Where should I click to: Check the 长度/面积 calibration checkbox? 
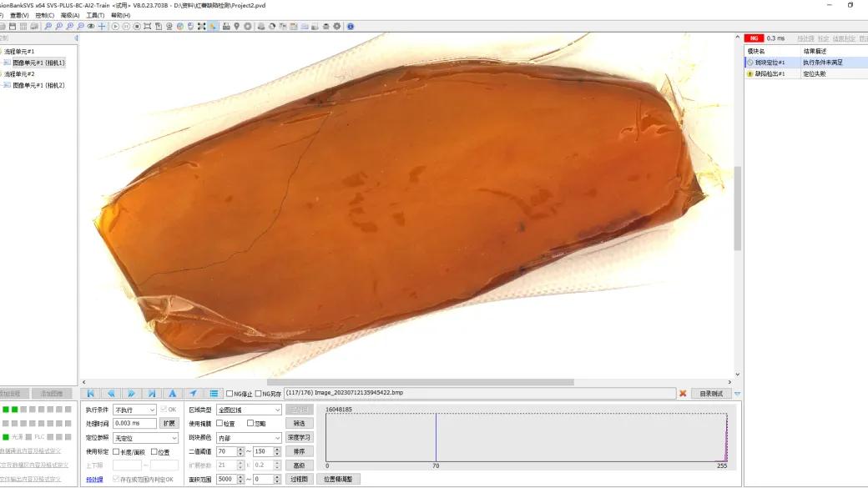pos(116,452)
